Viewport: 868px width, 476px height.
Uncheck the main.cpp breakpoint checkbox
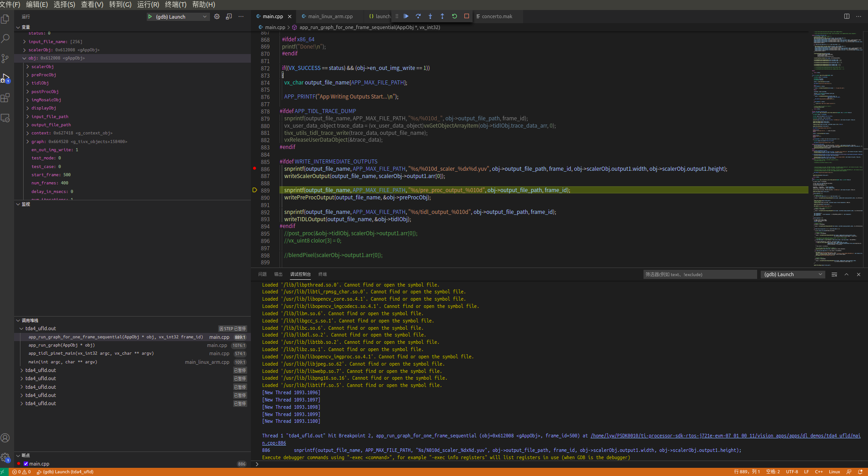tap(26, 464)
